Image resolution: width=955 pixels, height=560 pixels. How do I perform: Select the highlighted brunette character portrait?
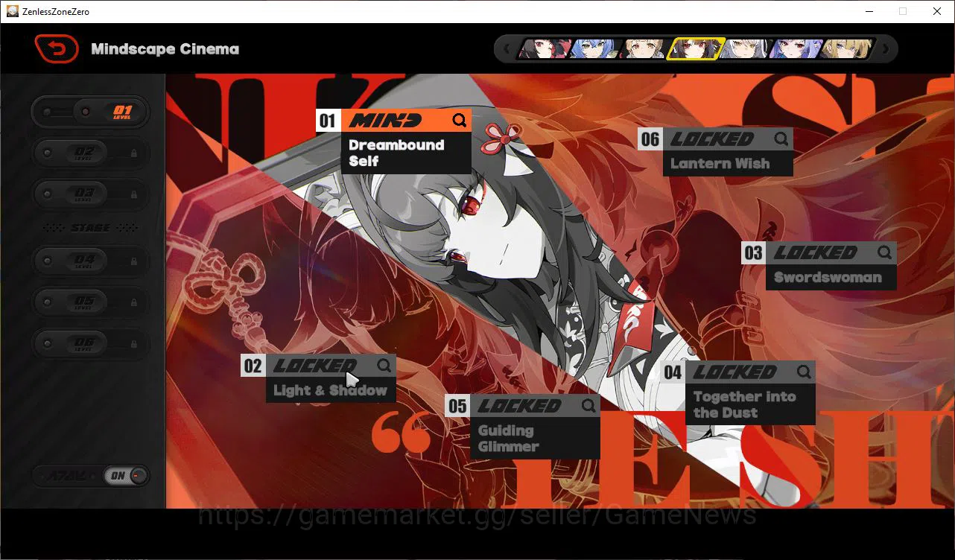tap(694, 49)
